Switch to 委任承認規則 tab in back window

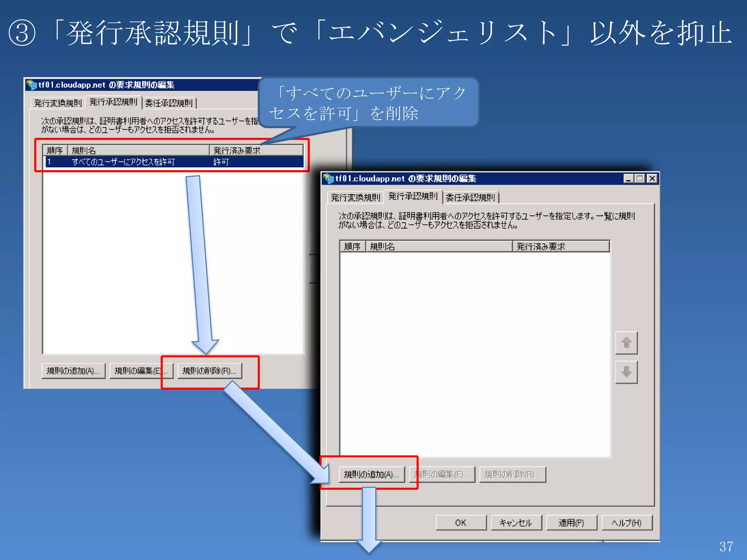coord(169,103)
